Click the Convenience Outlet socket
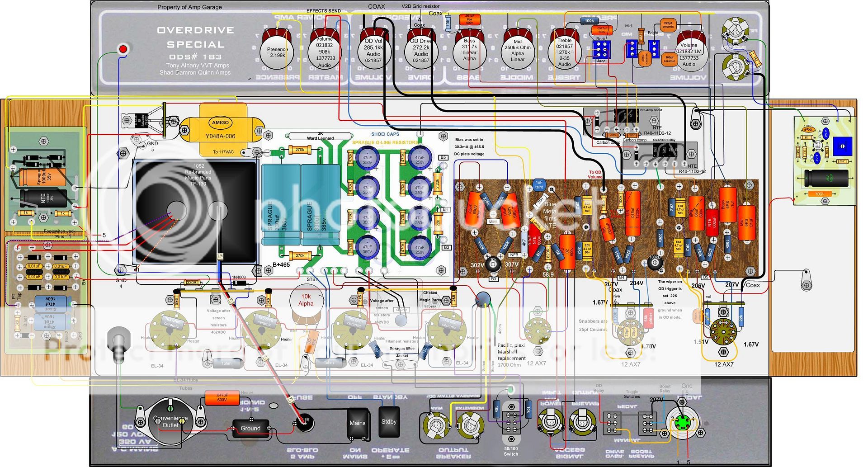 point(170,421)
